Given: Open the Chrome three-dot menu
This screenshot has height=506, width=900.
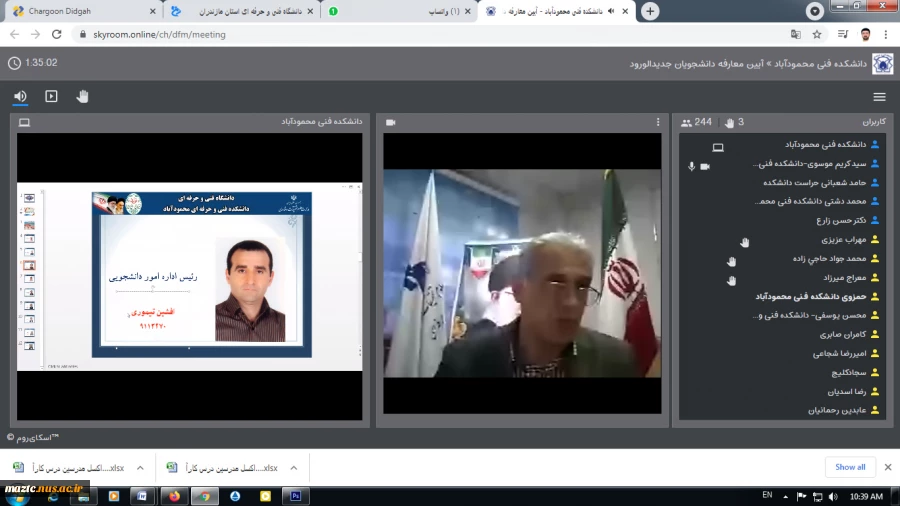Looking at the screenshot, I should pos(886,34).
